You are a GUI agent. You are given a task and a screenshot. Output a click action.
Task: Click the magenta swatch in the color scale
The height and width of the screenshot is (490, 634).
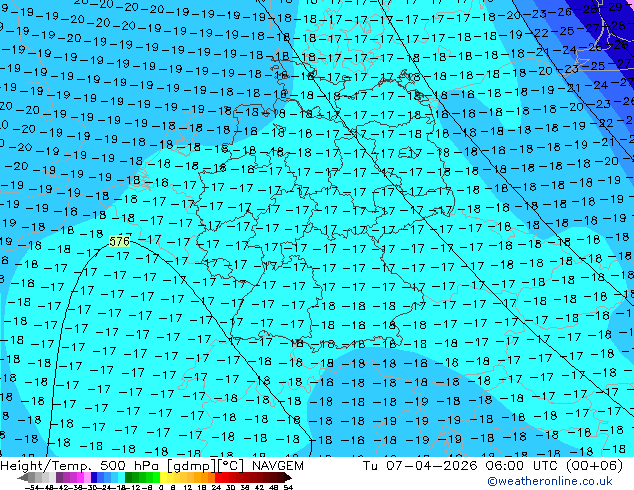tap(80, 478)
